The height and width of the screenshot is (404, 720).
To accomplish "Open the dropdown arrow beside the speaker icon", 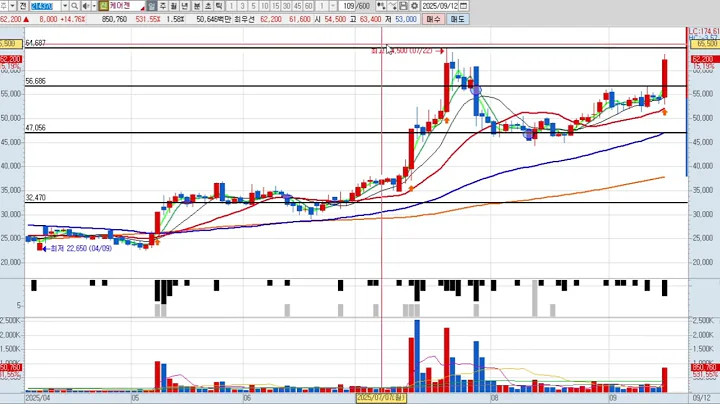I will pos(94,6).
